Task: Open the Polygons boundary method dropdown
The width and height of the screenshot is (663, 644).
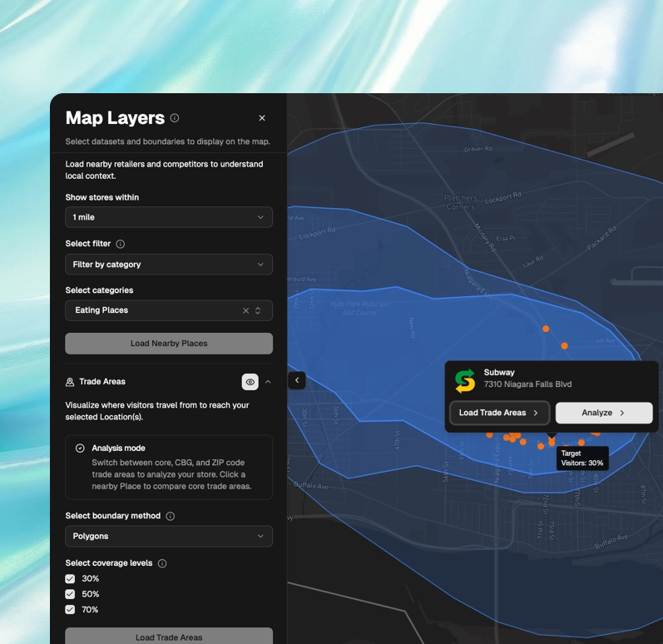Action: pos(169,537)
